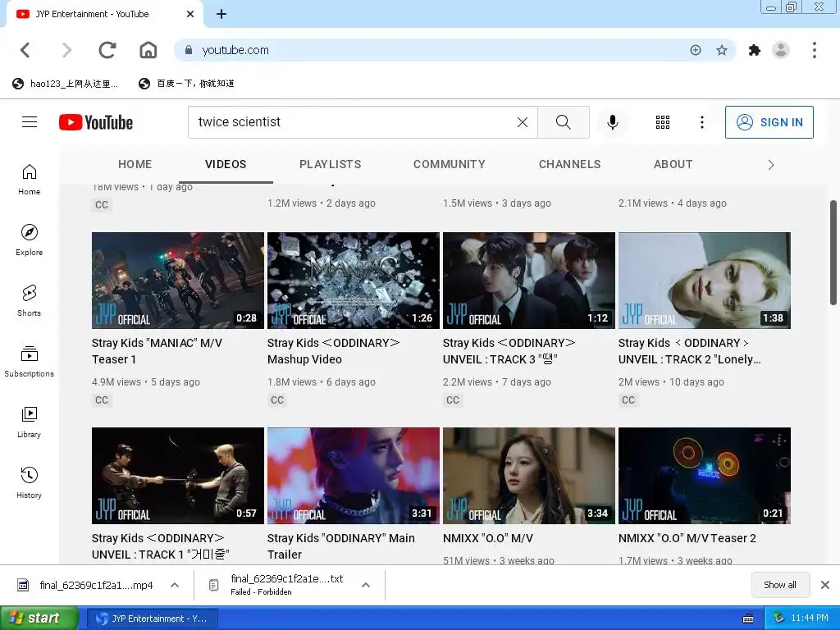
Task: Open UNVEIL TRACK 1 thumbnail
Action: (x=178, y=476)
